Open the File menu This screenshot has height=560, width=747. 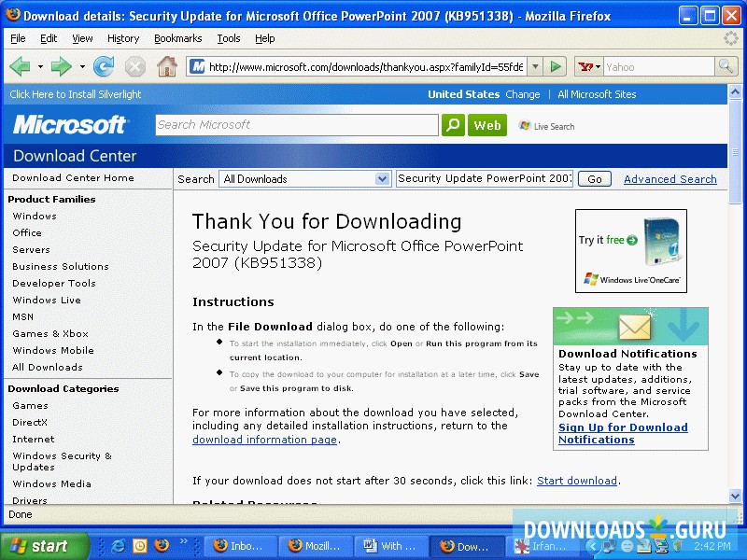click(18, 38)
